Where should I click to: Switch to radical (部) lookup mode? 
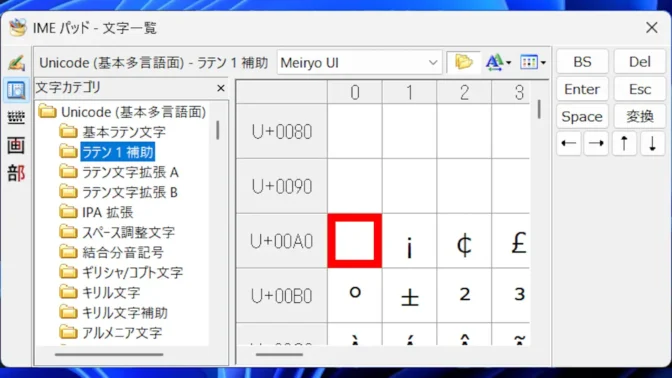tap(16, 173)
